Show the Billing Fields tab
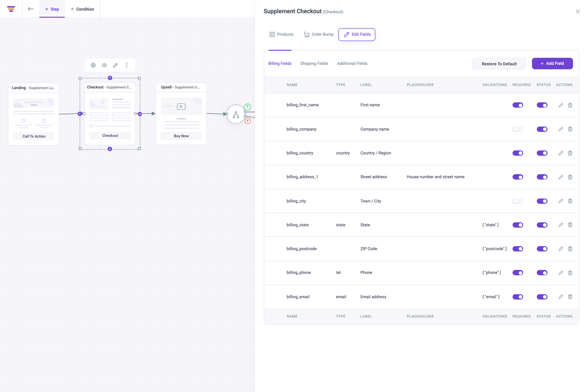This screenshot has width=588, height=392. click(x=280, y=64)
